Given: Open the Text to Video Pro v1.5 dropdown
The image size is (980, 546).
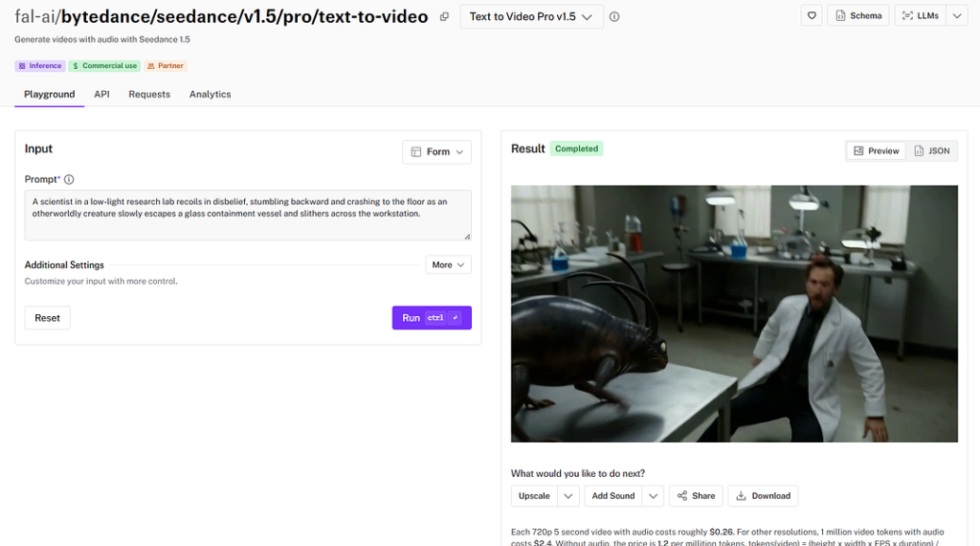Looking at the screenshot, I should [x=531, y=17].
